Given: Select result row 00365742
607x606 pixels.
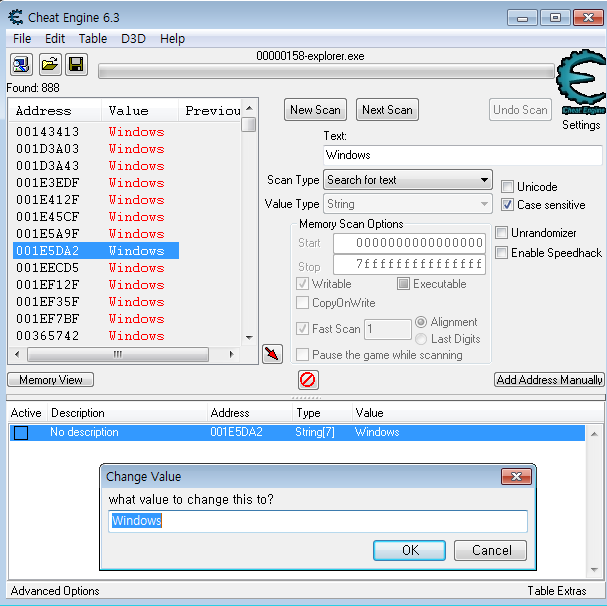Looking at the screenshot, I should (95, 336).
